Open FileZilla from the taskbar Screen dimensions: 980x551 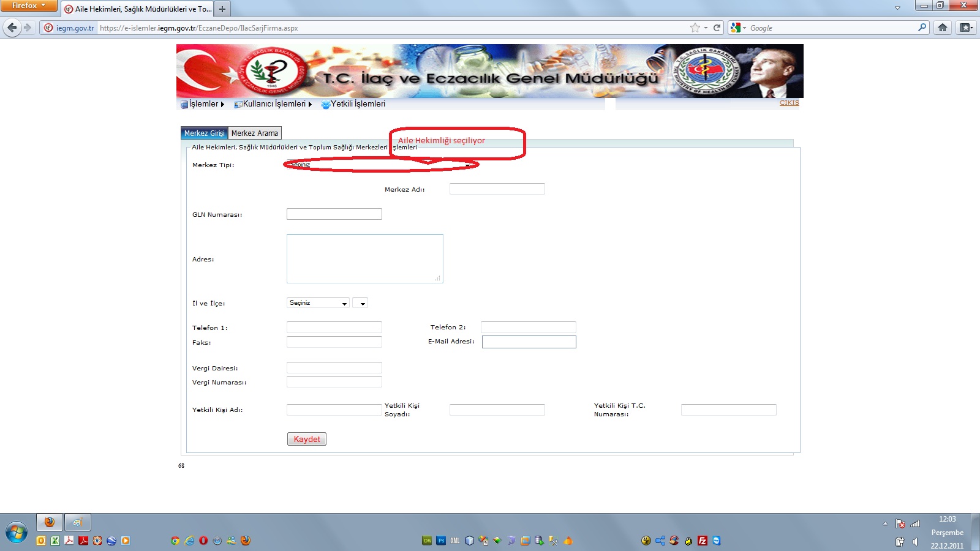(x=703, y=541)
